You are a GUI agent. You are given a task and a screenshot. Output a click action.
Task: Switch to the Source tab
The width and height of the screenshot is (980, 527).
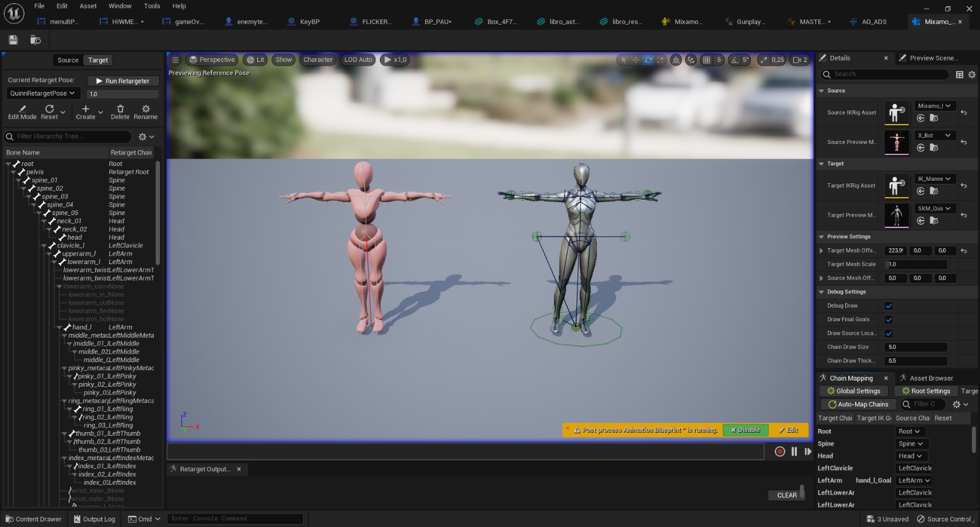click(67, 60)
